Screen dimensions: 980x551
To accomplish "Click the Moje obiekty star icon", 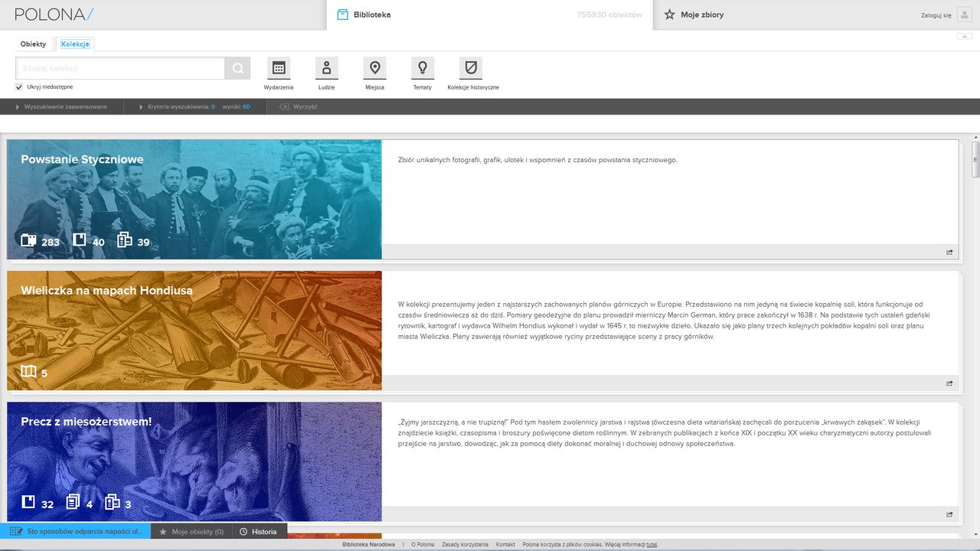I will coord(163,531).
